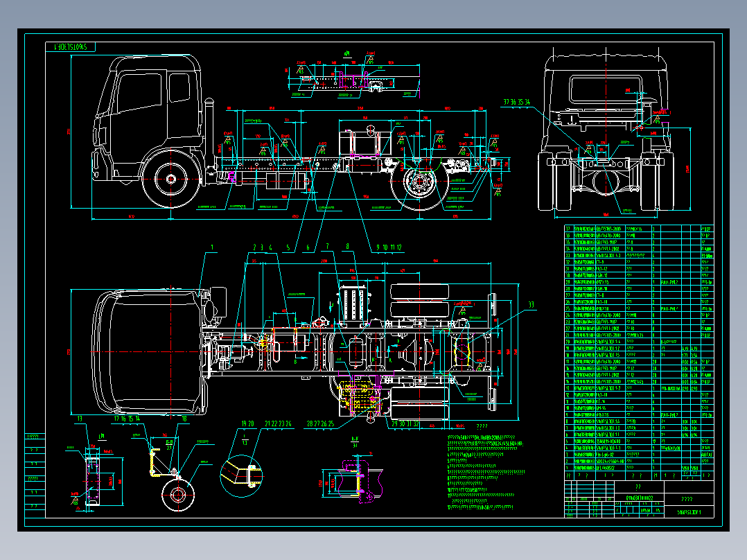747x560 pixels.
Task: Click the callout group "9 10 11 12"
Action: coord(389,248)
